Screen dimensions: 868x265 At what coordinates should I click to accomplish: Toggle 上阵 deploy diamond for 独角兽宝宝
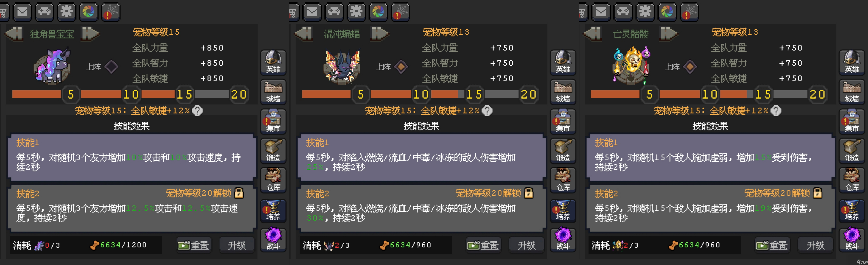[x=111, y=66]
